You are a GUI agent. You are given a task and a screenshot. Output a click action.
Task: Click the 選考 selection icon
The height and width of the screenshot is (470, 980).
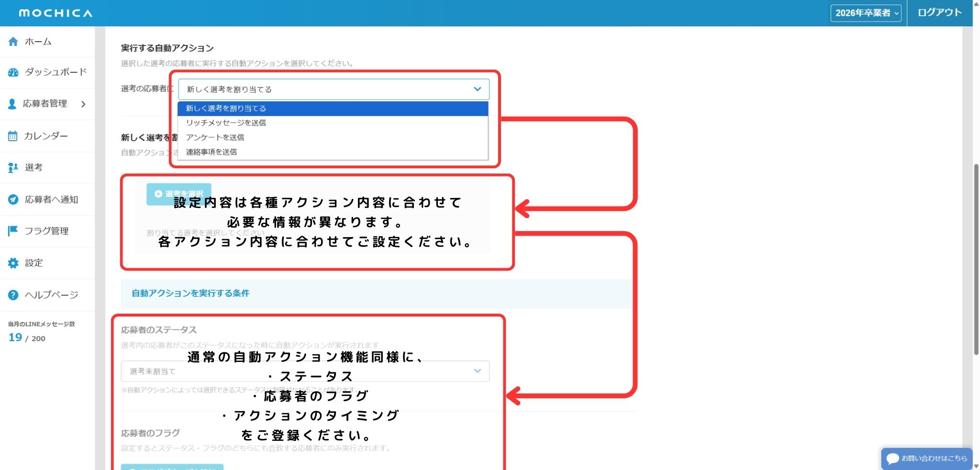click(13, 167)
